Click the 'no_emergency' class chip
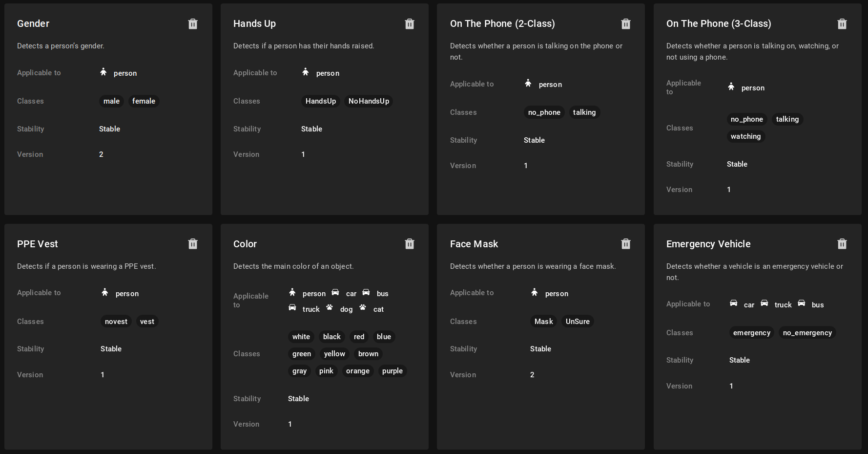This screenshot has height=454, width=868. (807, 333)
